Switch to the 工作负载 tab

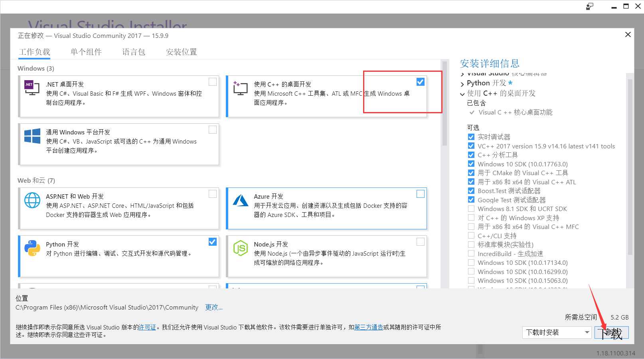click(35, 52)
